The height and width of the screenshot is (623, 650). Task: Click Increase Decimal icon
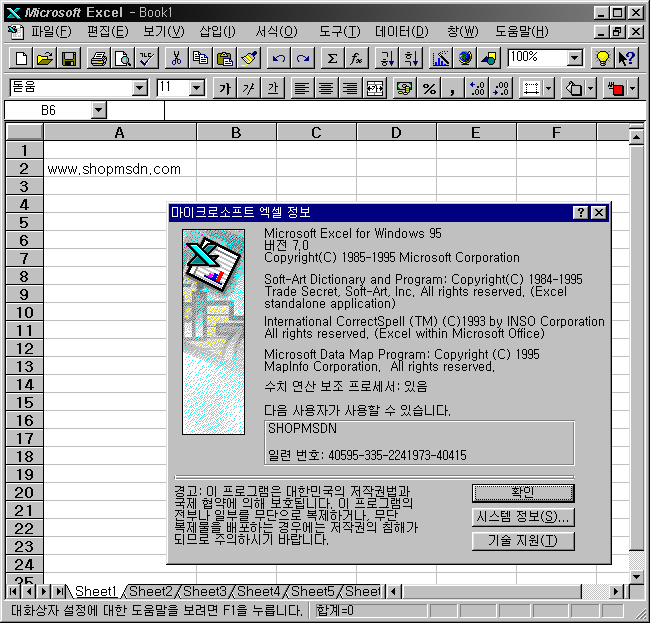(x=477, y=88)
